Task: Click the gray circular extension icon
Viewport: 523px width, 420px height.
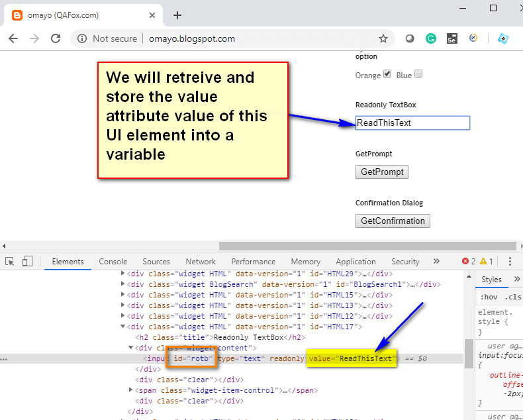Action: (x=410, y=38)
